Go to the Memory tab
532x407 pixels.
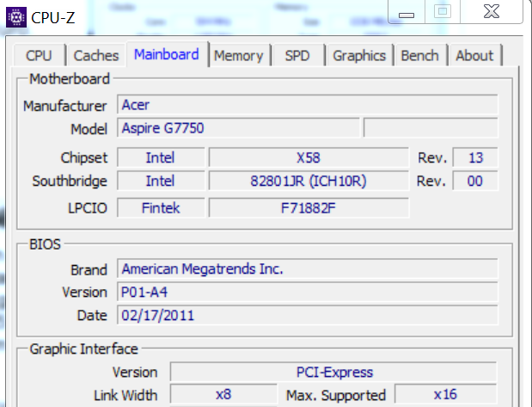[239, 55]
